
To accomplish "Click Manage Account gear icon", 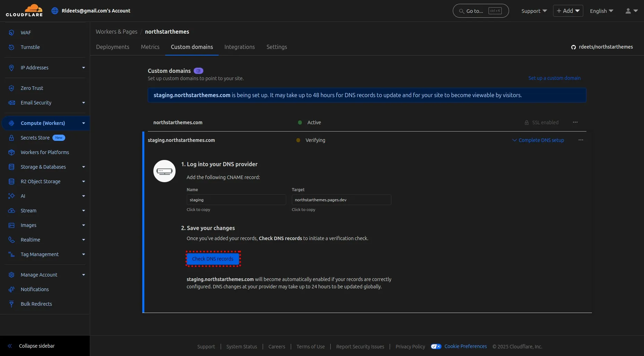I will (11, 275).
